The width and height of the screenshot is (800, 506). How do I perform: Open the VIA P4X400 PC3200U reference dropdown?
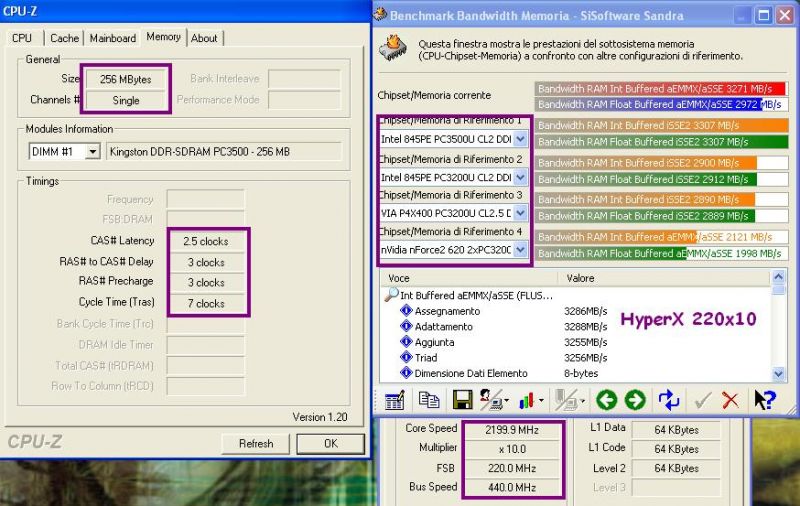point(520,213)
